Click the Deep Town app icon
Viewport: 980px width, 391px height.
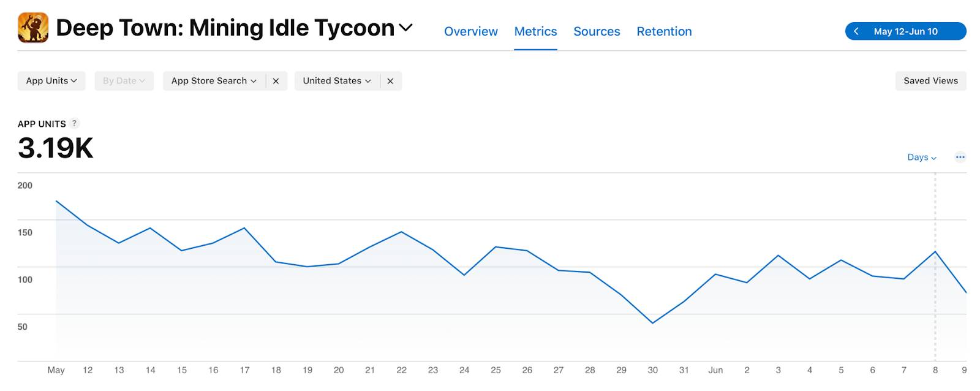click(x=33, y=28)
